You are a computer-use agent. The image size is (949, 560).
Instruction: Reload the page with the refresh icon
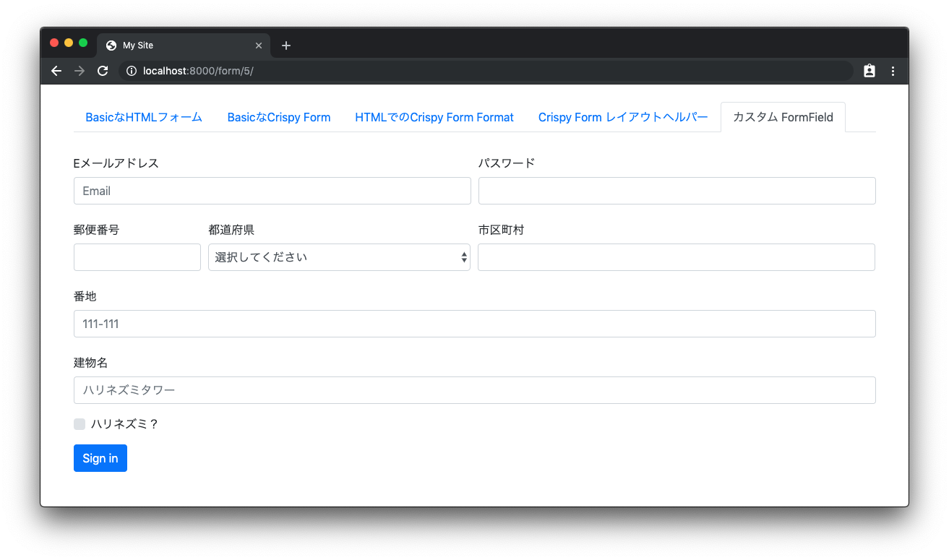[x=103, y=71]
